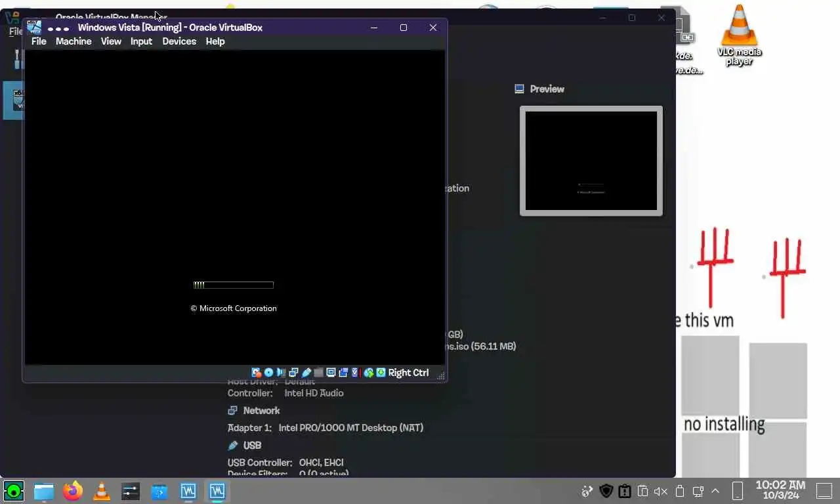
Task: Click the USB section header in Manager
Action: [252, 445]
